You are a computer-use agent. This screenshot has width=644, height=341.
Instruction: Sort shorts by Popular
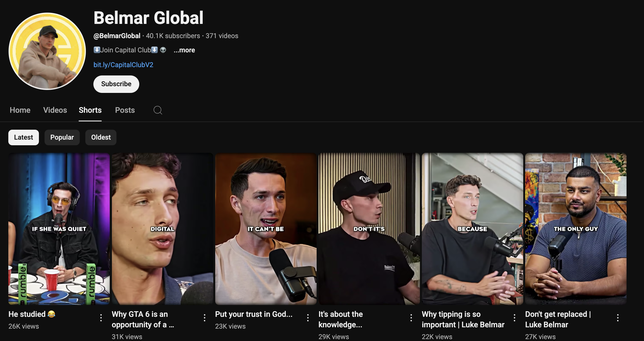pyautogui.click(x=62, y=137)
